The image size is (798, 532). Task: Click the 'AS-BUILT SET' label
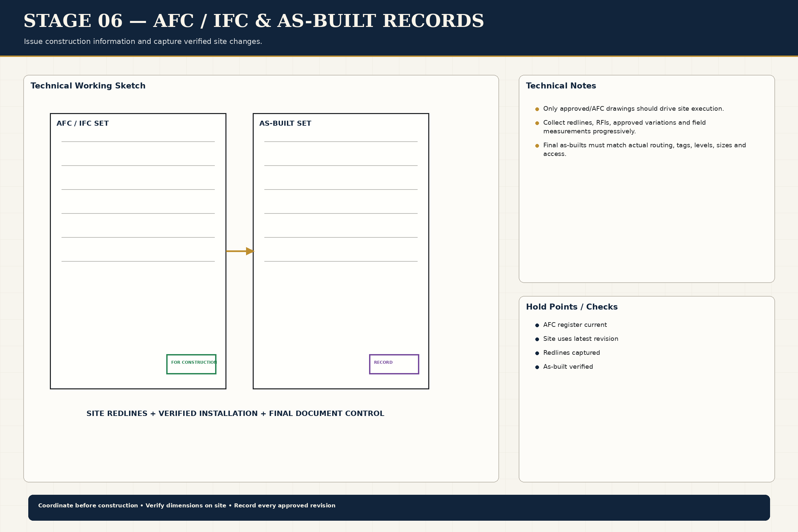point(285,123)
